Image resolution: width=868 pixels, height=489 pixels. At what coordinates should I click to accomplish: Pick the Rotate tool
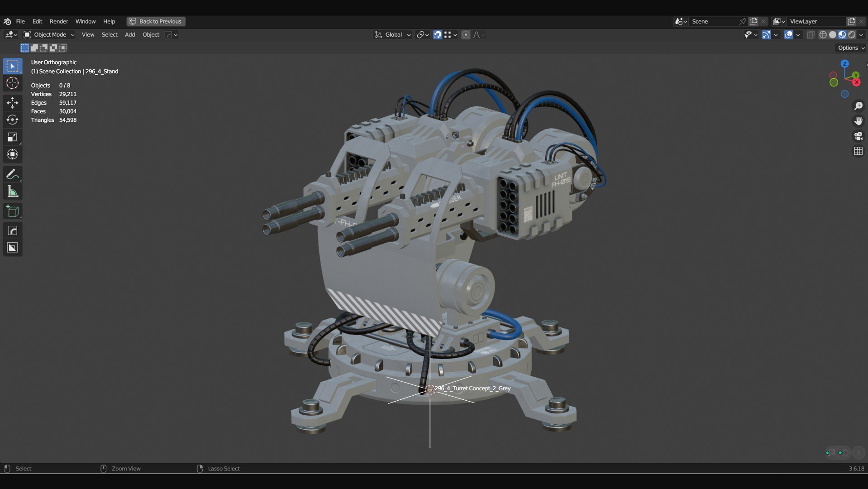click(13, 120)
